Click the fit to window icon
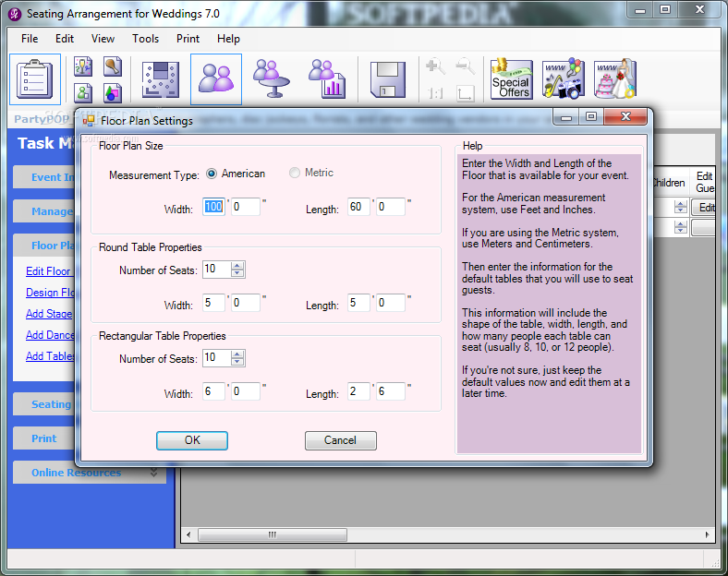 [x=465, y=93]
